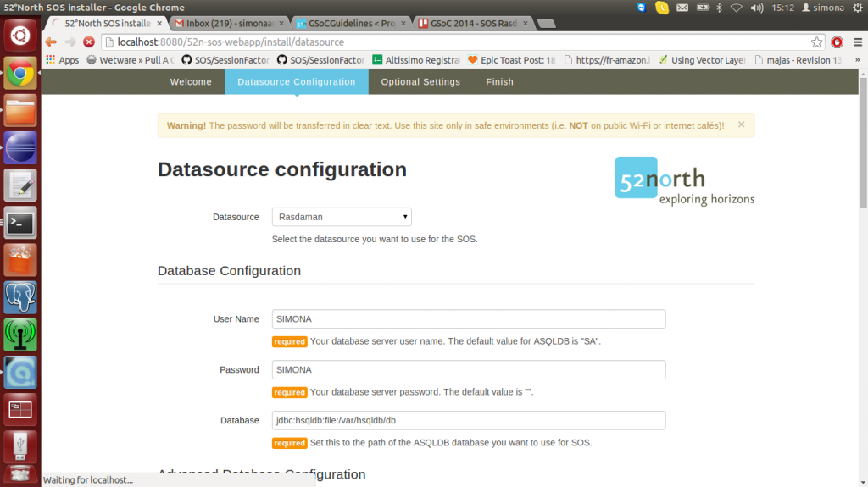Open the volume indicator menu
Image resolution: width=868 pixels, height=487 pixels.
tap(757, 8)
